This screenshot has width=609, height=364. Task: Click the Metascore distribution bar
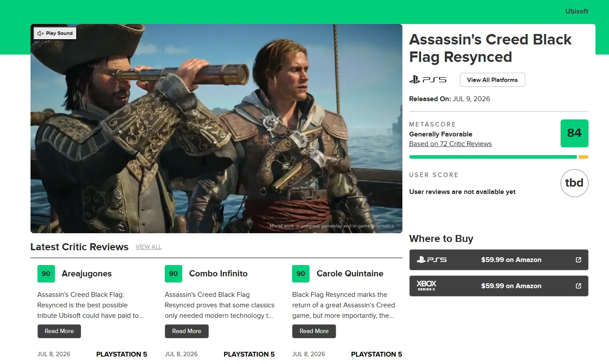tap(499, 157)
